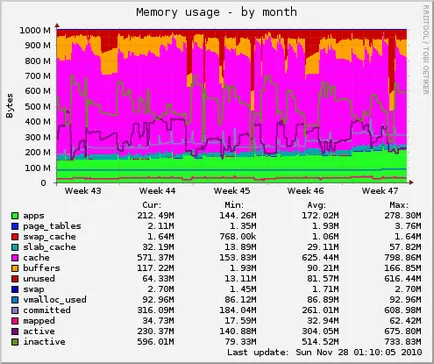434x364 pixels.
Task: Click the vmalloc_used legend swatch
Action: [15, 300]
